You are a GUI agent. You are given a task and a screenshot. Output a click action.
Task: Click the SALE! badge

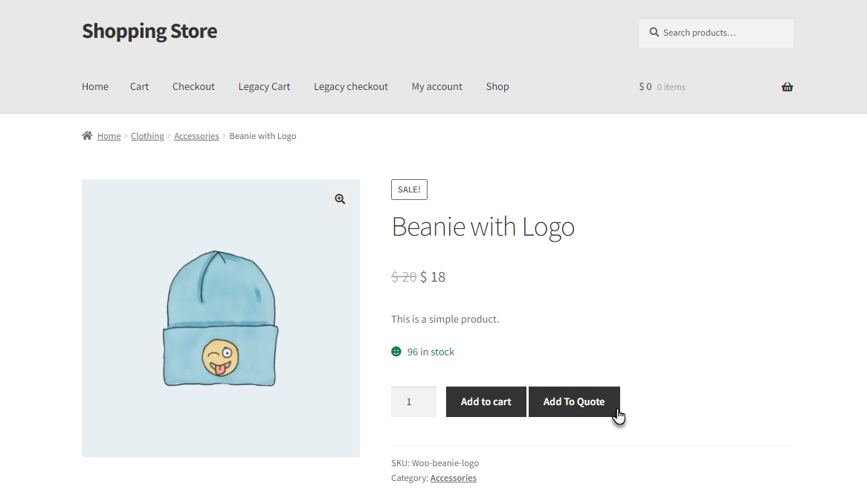(409, 190)
